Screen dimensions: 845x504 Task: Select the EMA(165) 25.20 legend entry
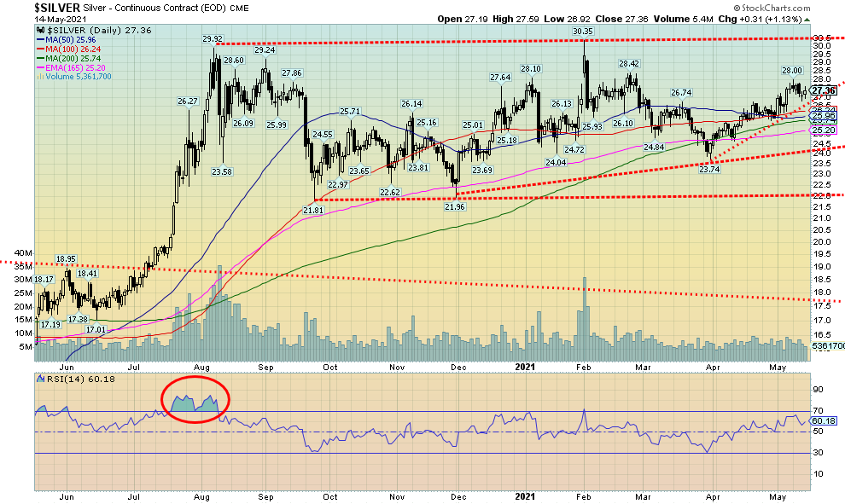click(72, 69)
